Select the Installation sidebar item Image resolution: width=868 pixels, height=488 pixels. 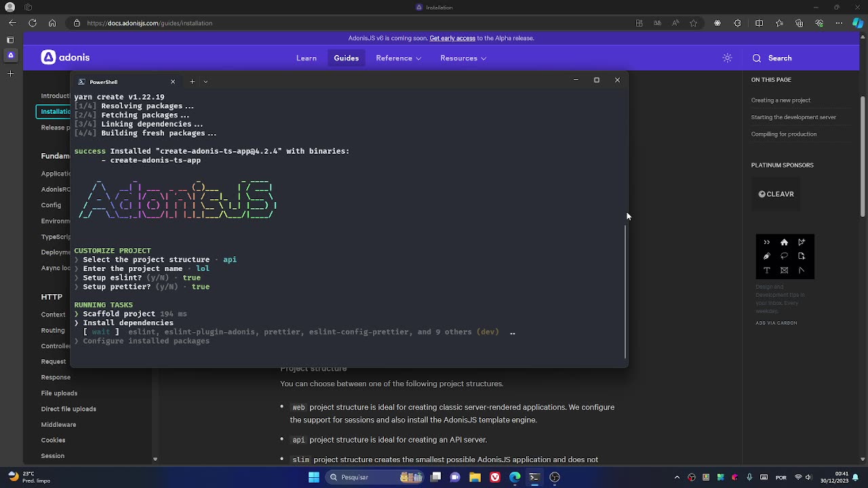(x=54, y=112)
